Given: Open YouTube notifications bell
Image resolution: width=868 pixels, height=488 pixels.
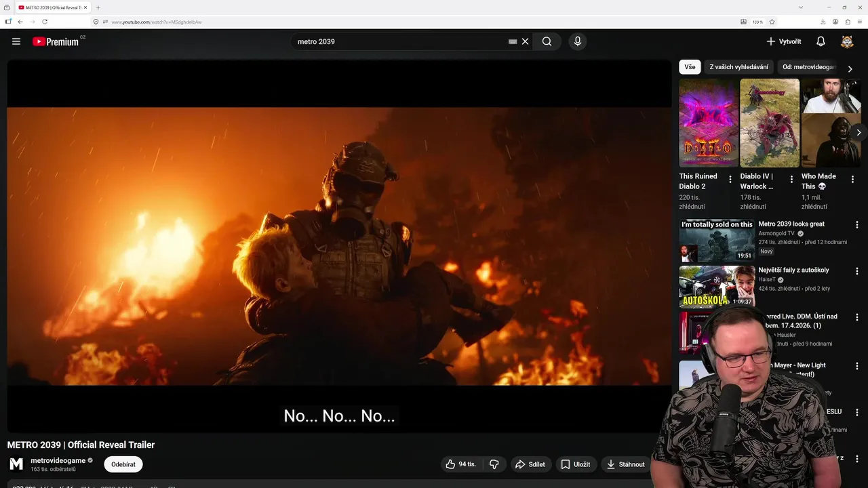Looking at the screenshot, I should coord(821,41).
